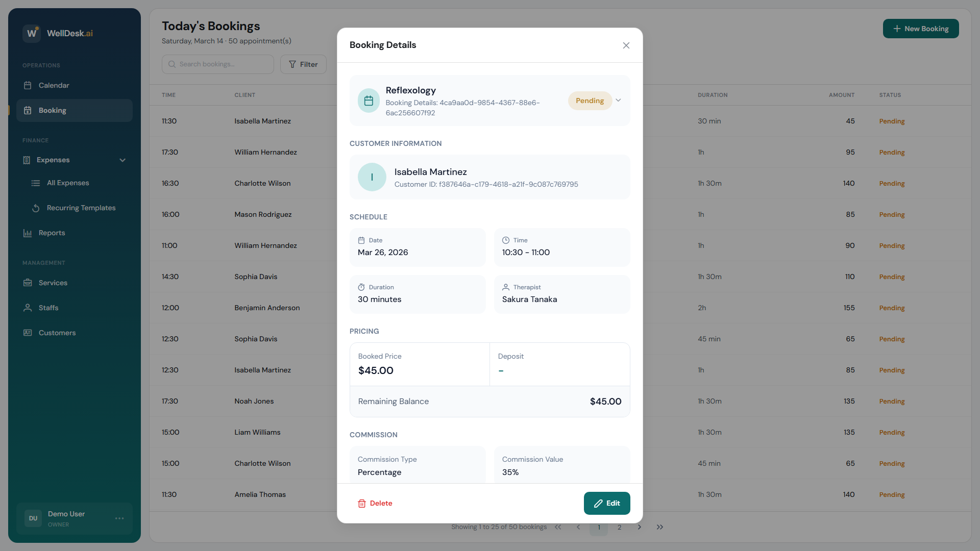The width and height of the screenshot is (980, 551).
Task: Click the WellDesk.ai logo icon
Action: (x=32, y=33)
